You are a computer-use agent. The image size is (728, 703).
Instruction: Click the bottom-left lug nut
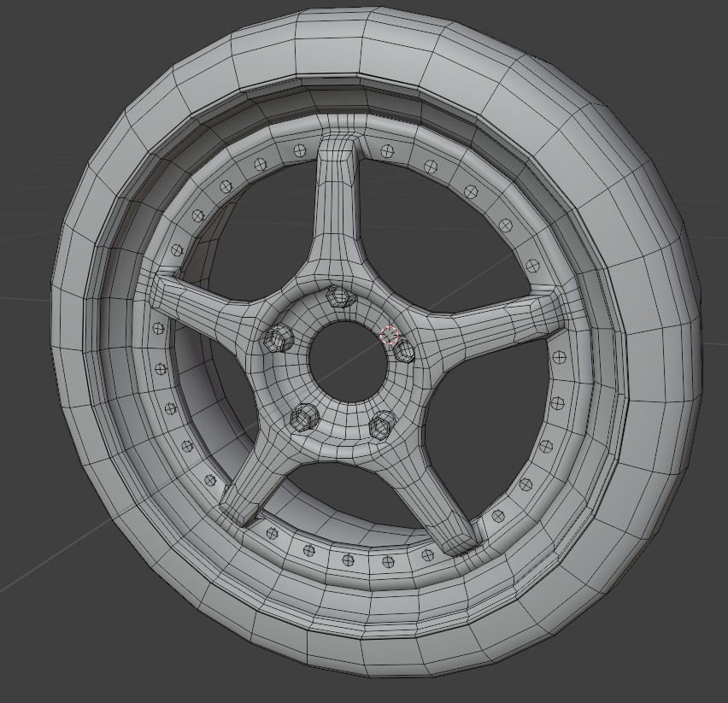click(x=304, y=419)
